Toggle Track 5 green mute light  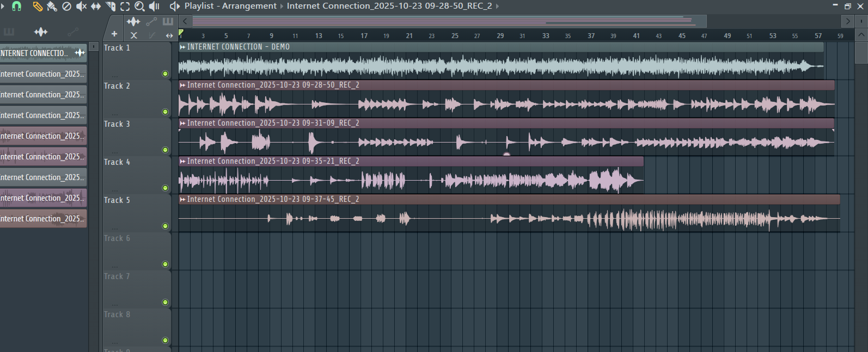(x=165, y=226)
